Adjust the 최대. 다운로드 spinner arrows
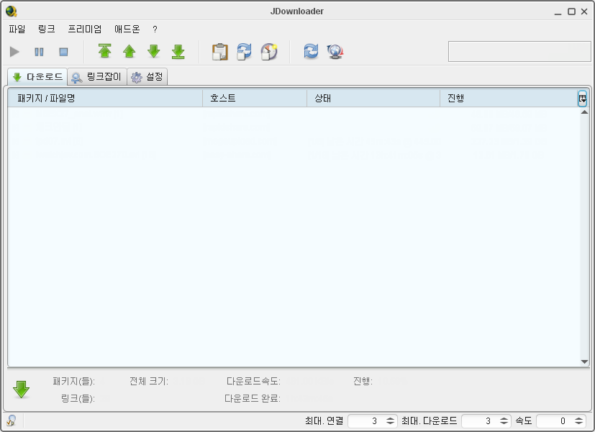This screenshot has height=432, width=595. (x=504, y=421)
